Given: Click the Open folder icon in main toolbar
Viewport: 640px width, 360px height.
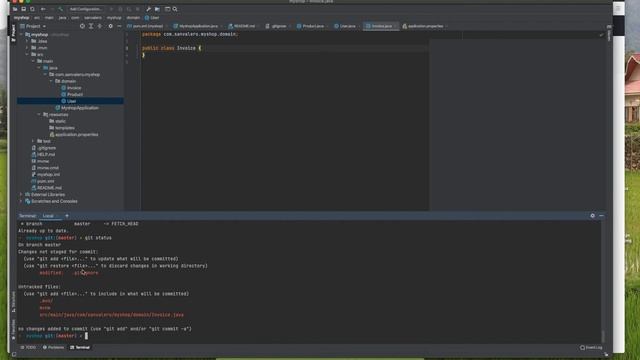Looking at the screenshot, I should 15,9.
